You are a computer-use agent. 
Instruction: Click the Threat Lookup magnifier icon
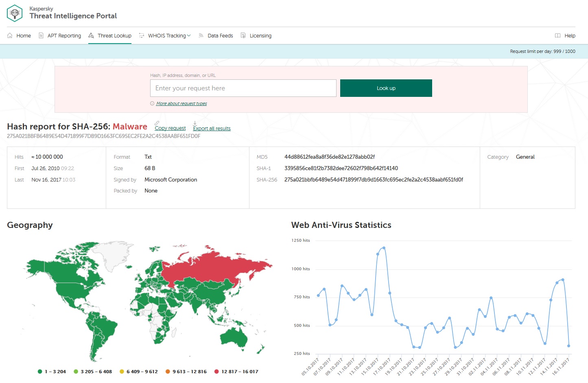coord(91,36)
